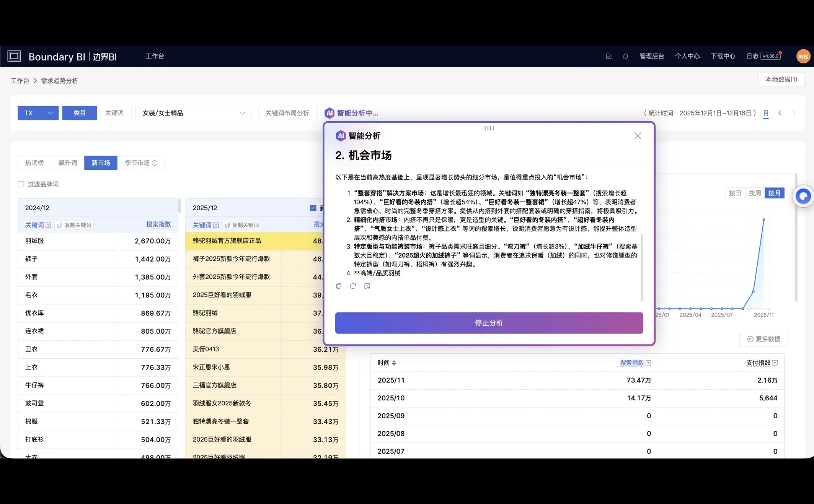Regenerate the 智能分析 response
Screen dimensions: 814x504
[353, 286]
